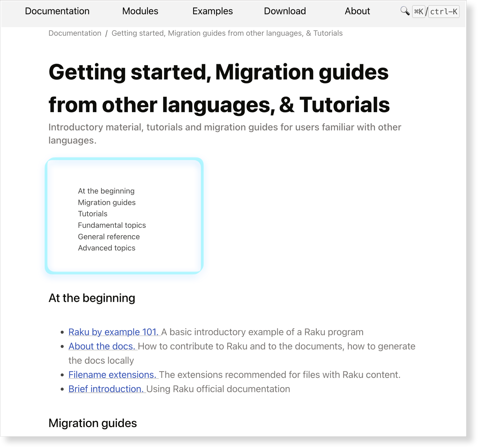Image resolution: width=478 pixels, height=448 pixels.
Task: Click the magnifying glass search icon
Action: pos(405,11)
